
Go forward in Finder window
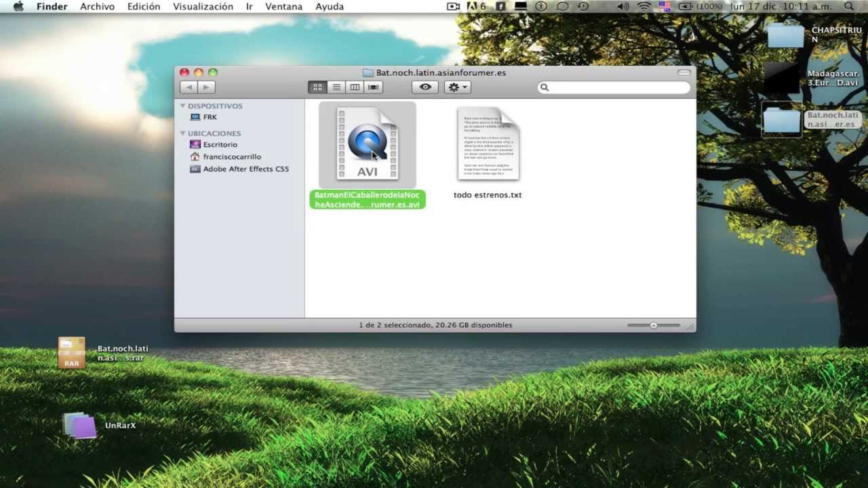[x=206, y=87]
